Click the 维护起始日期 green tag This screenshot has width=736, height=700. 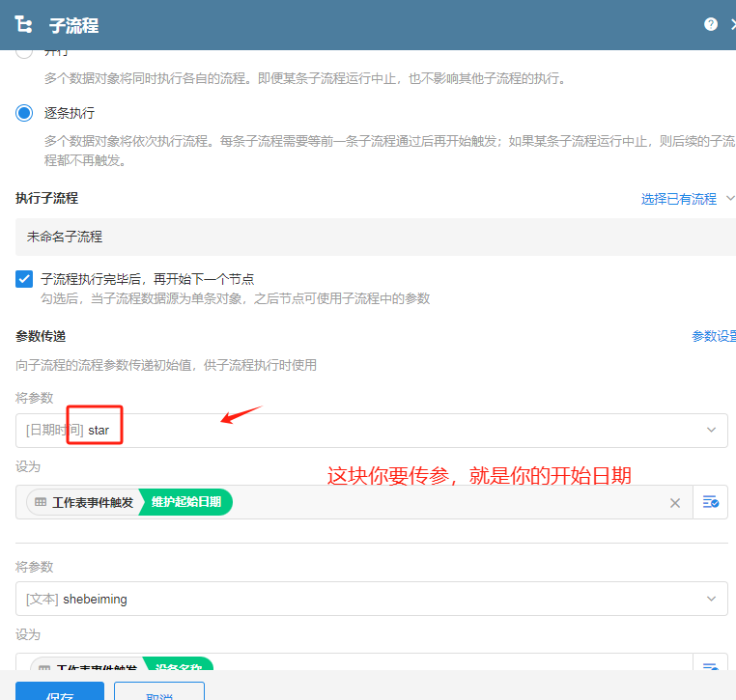pyautogui.click(x=185, y=502)
